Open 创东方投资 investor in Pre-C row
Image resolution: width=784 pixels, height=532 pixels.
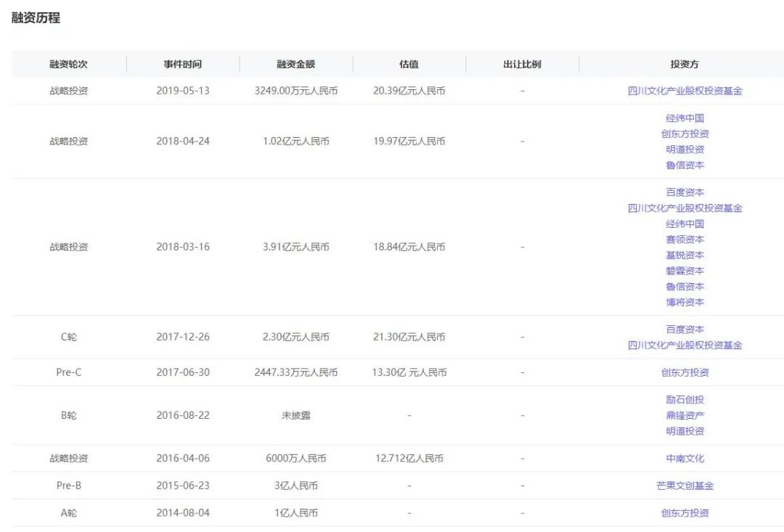pos(685,372)
